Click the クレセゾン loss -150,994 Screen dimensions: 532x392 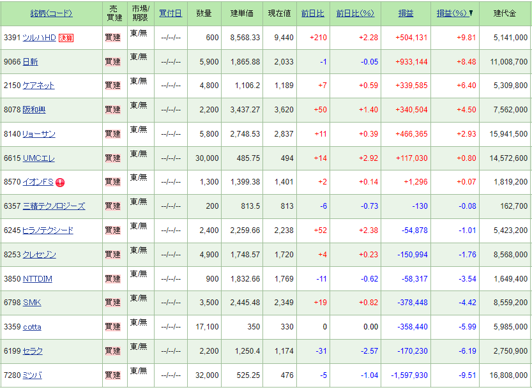413,254
